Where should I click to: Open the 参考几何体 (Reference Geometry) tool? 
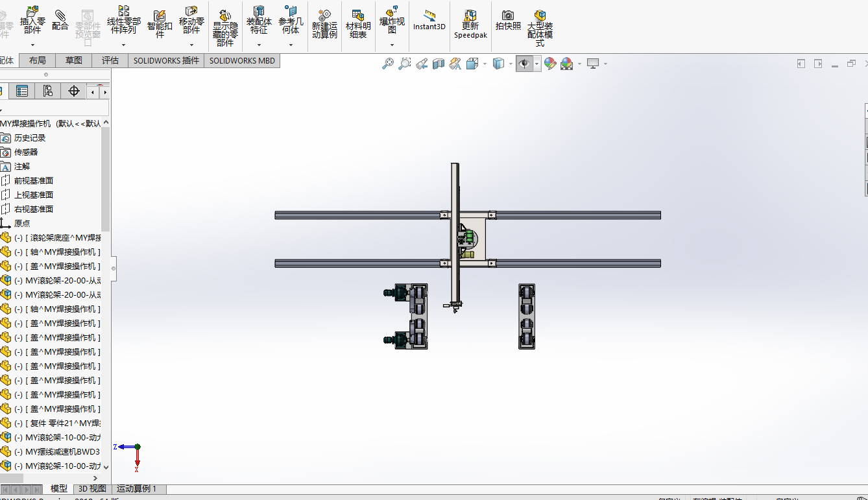coord(291,20)
